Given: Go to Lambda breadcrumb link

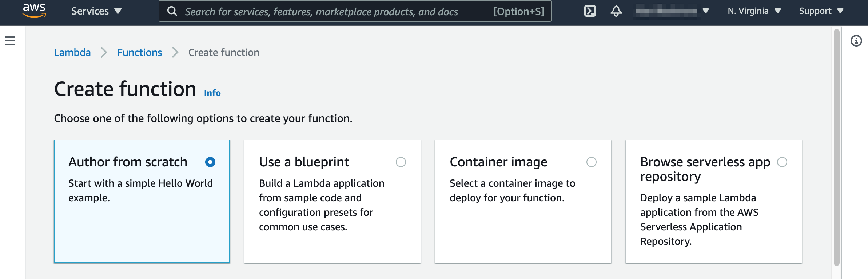Looking at the screenshot, I should [x=72, y=52].
